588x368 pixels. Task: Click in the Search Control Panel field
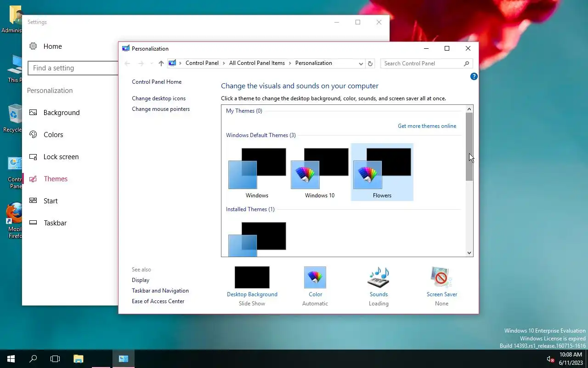[423, 63]
